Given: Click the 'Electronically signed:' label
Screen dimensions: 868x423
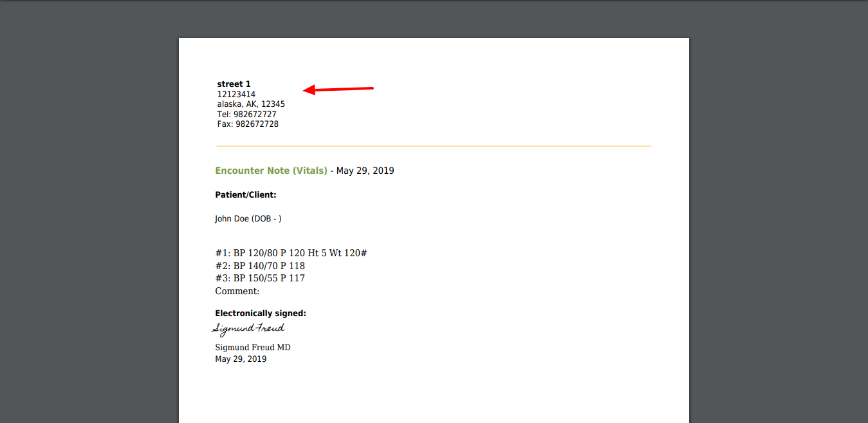Looking at the screenshot, I should pyautogui.click(x=261, y=314).
